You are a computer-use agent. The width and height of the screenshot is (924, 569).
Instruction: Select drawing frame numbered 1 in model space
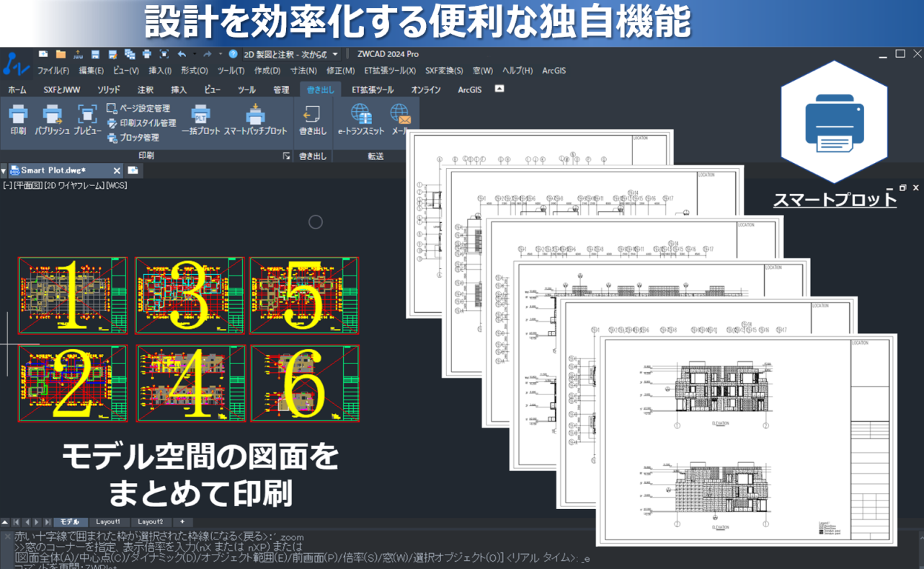click(x=73, y=295)
